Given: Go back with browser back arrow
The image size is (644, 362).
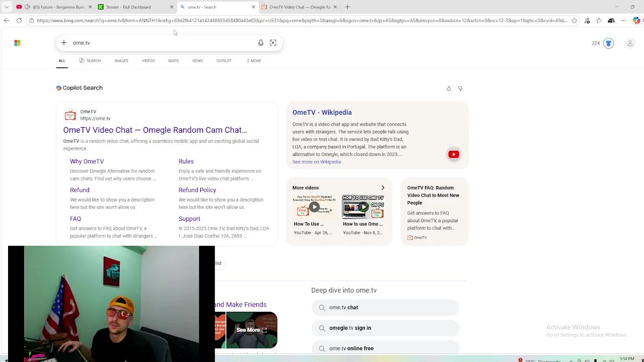Looking at the screenshot, I should [x=7, y=21].
